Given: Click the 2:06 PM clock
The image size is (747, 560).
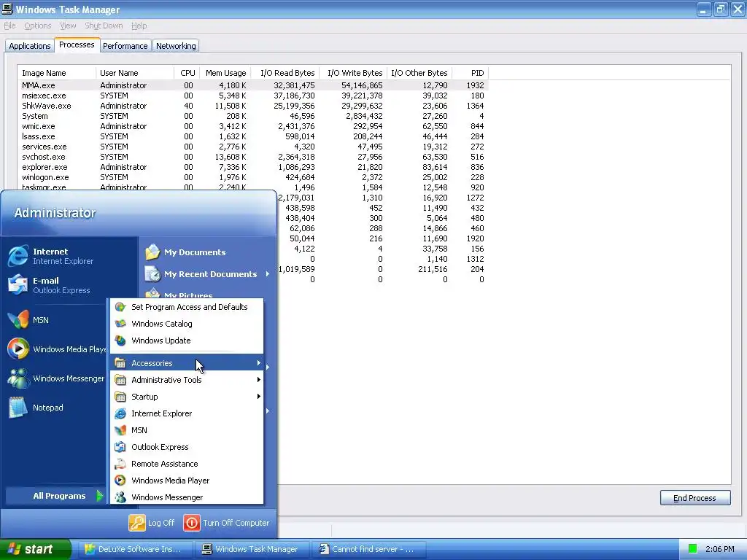Looking at the screenshot, I should (x=719, y=549).
